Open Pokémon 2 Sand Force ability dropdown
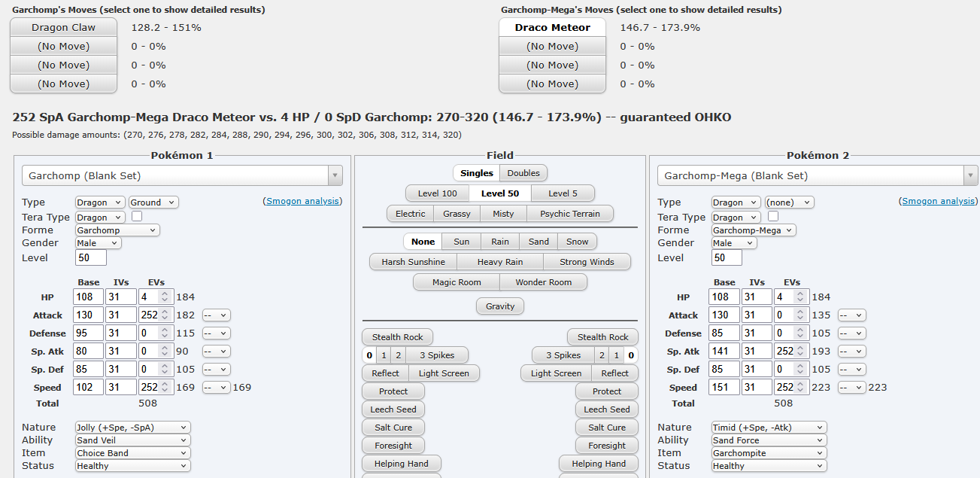Screen dimensions: 980x478 (769, 440)
